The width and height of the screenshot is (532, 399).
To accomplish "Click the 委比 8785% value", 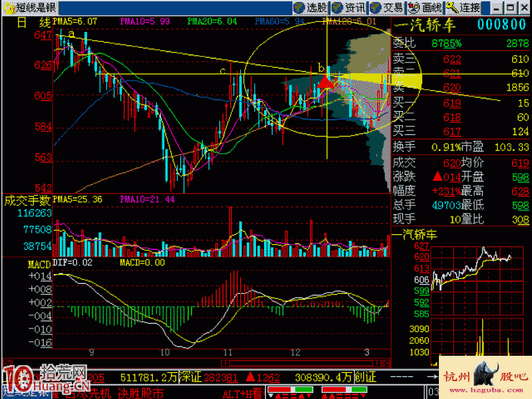I will [446, 43].
